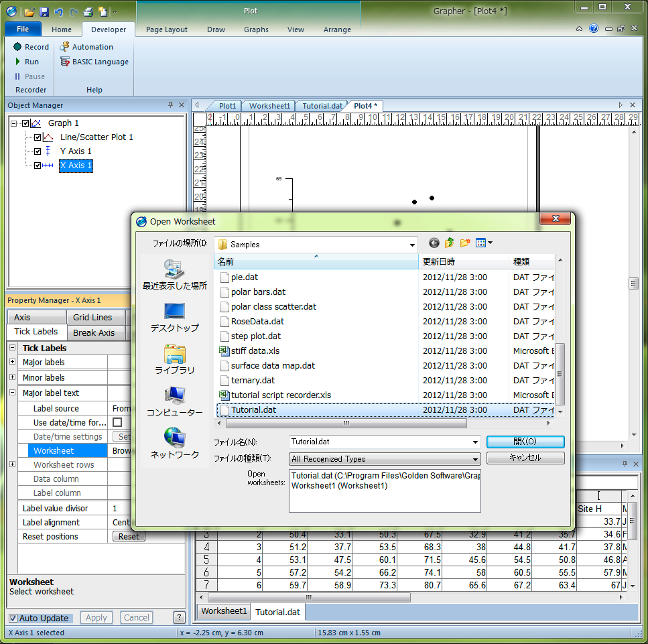Viewport: 648px width, 644px height.
Task: Click the Undo arrow in quick access toolbar
Action: (59, 11)
